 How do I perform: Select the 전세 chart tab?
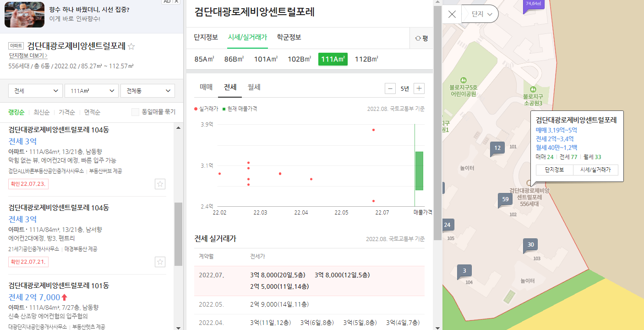pos(230,87)
